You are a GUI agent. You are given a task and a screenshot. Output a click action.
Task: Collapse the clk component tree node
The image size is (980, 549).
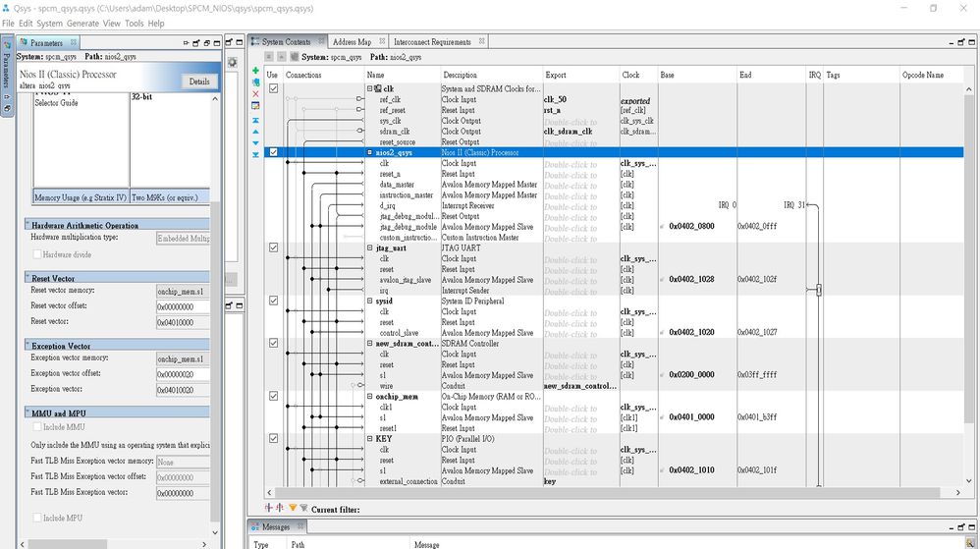(x=370, y=88)
